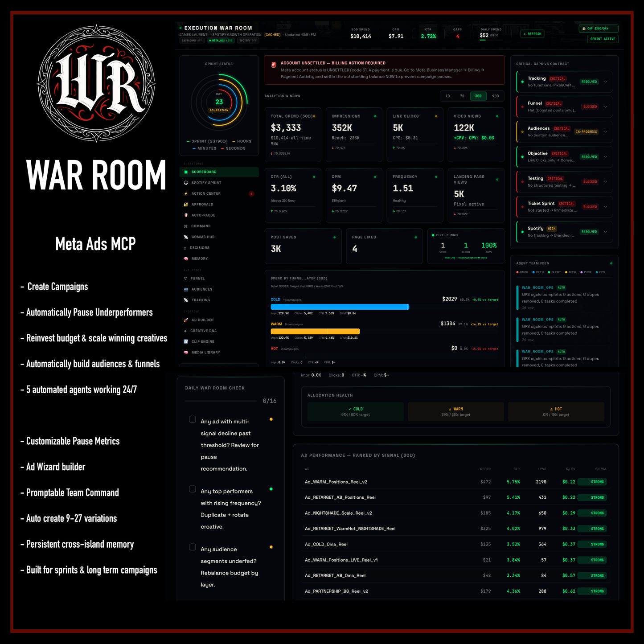Expand the Ticket Sprint gap row
The image size is (644, 644).
click(x=564, y=207)
